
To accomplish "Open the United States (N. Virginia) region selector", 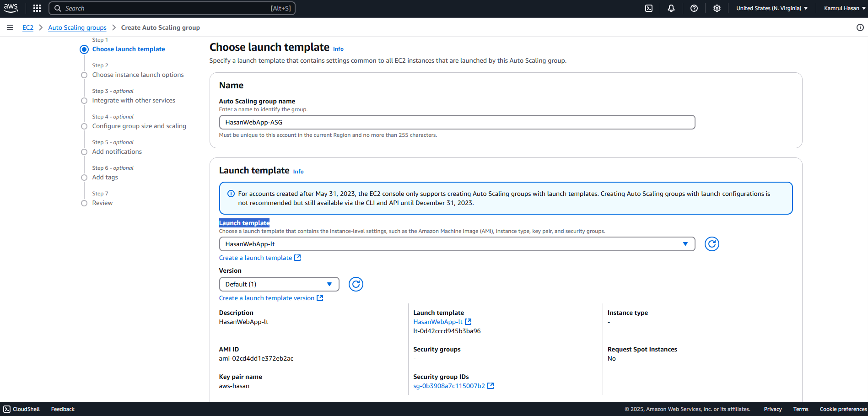I will click(771, 8).
